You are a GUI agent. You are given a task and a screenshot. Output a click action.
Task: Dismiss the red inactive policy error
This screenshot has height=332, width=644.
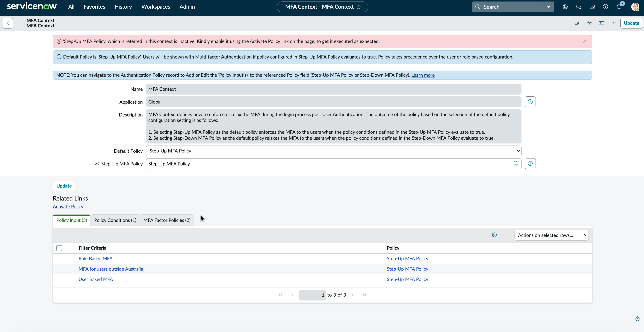tap(585, 42)
